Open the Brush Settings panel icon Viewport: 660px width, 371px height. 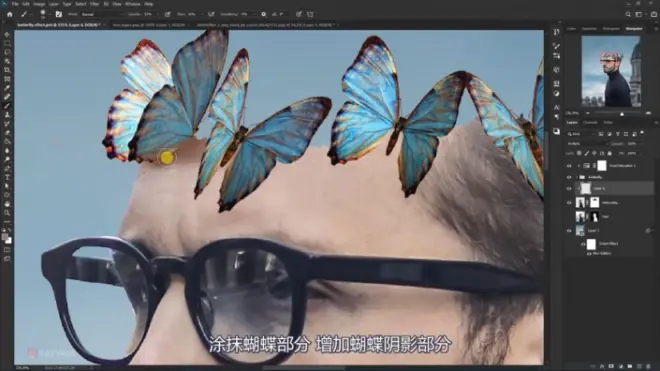[59, 14]
